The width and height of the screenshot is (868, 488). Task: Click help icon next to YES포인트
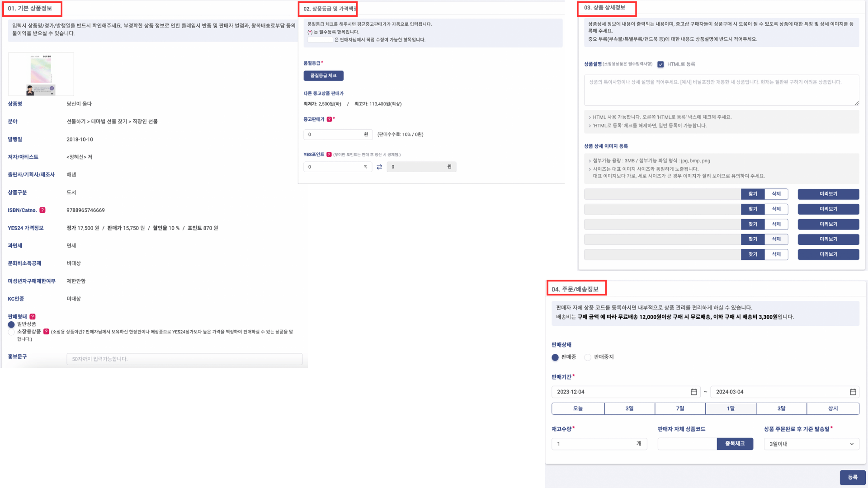tap(329, 155)
